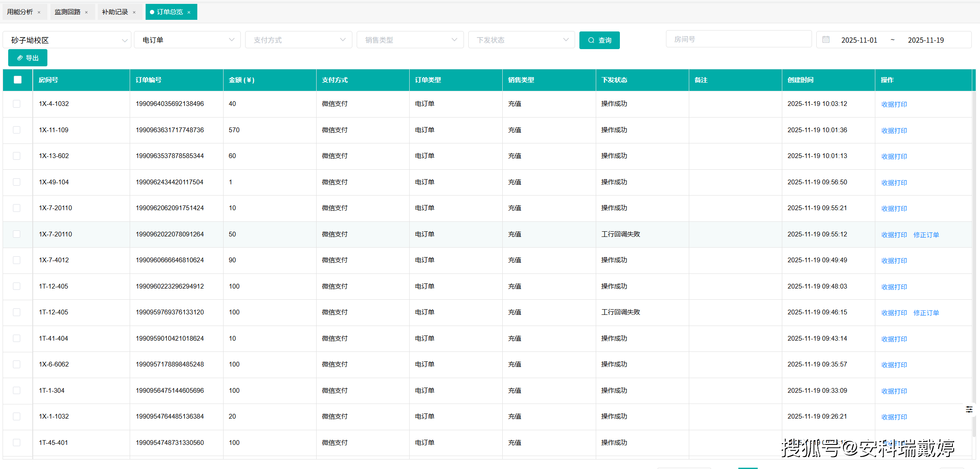Image resolution: width=980 pixels, height=469 pixels.
Task: Open the 砂子坳校区 campus dropdown
Action: coord(67,40)
